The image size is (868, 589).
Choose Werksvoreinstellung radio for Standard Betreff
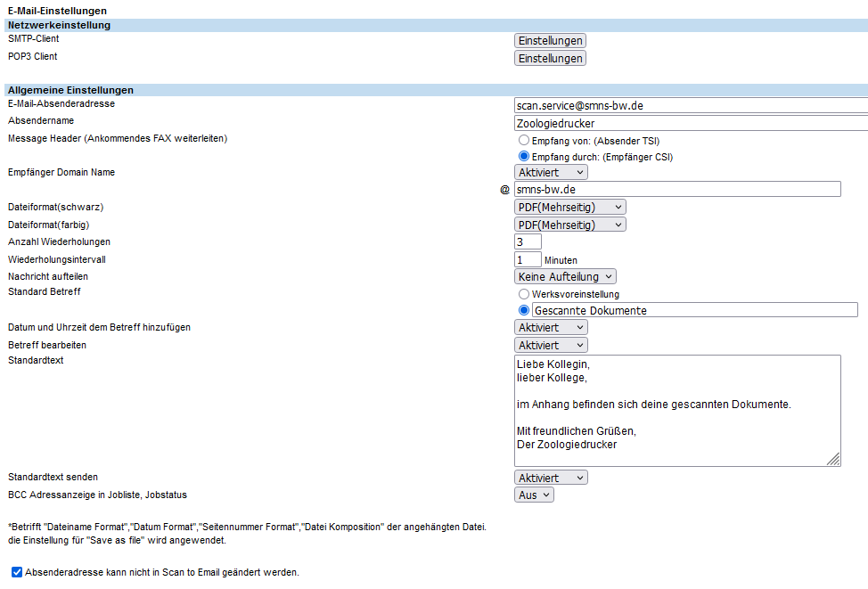(524, 294)
